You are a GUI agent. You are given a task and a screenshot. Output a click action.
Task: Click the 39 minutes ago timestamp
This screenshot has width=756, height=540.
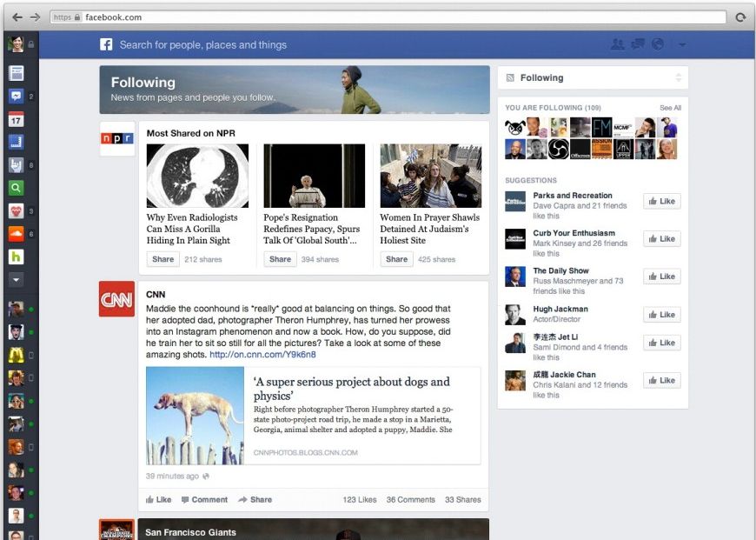pyautogui.click(x=172, y=477)
